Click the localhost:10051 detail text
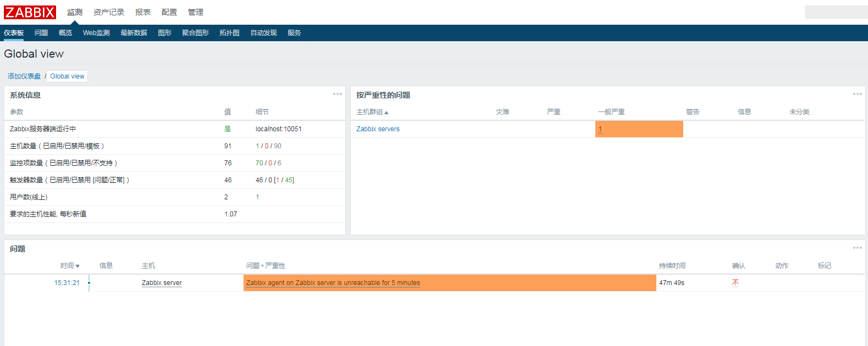Image resolution: width=868 pixels, height=346 pixels. tap(279, 129)
